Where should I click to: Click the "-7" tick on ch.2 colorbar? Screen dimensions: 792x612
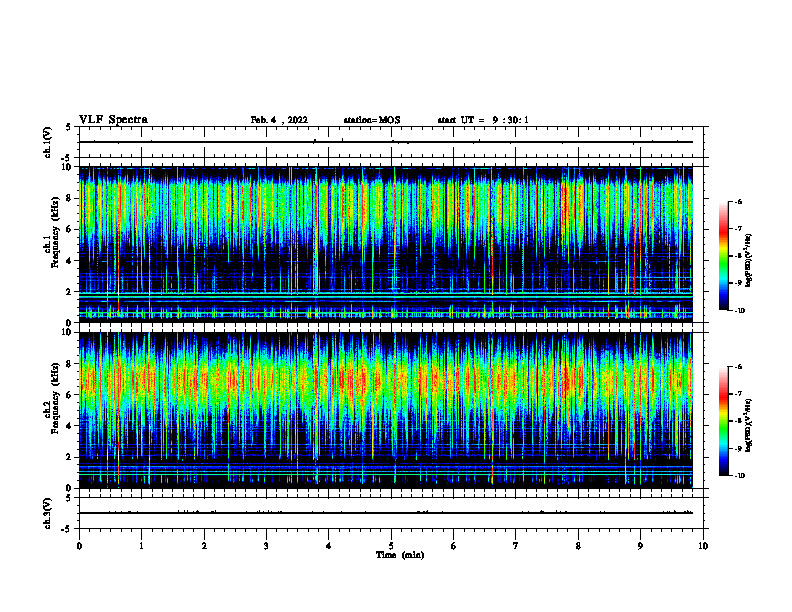point(738,394)
